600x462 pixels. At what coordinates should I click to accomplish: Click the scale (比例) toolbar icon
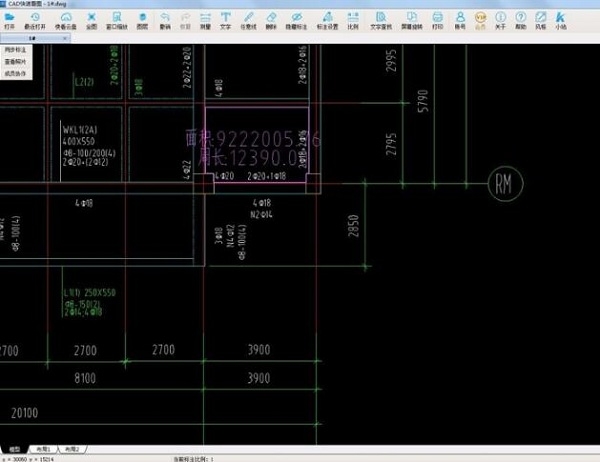click(353, 21)
